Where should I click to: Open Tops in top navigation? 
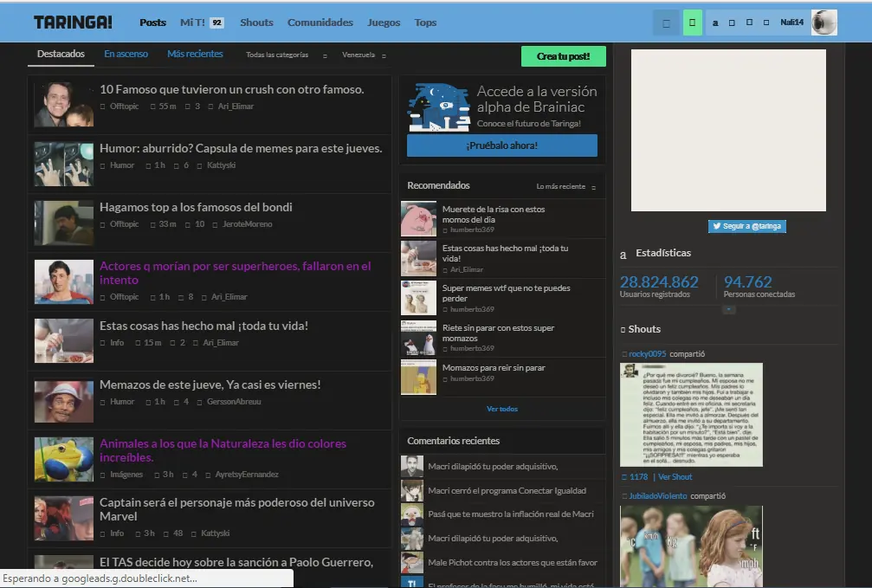click(425, 23)
